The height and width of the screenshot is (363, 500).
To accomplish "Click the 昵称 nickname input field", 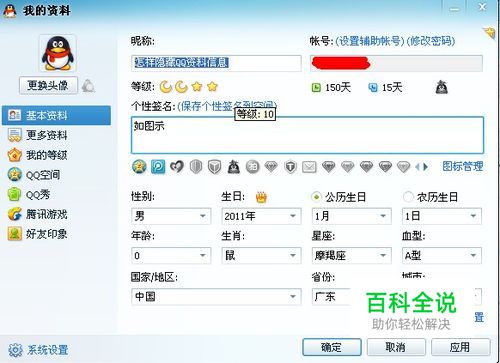I will tap(216, 63).
